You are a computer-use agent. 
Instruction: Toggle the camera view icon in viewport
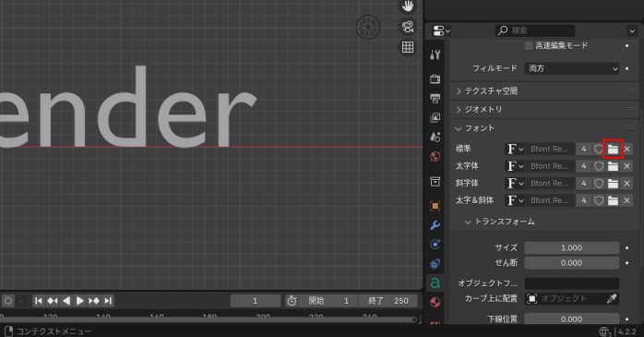coord(408,27)
